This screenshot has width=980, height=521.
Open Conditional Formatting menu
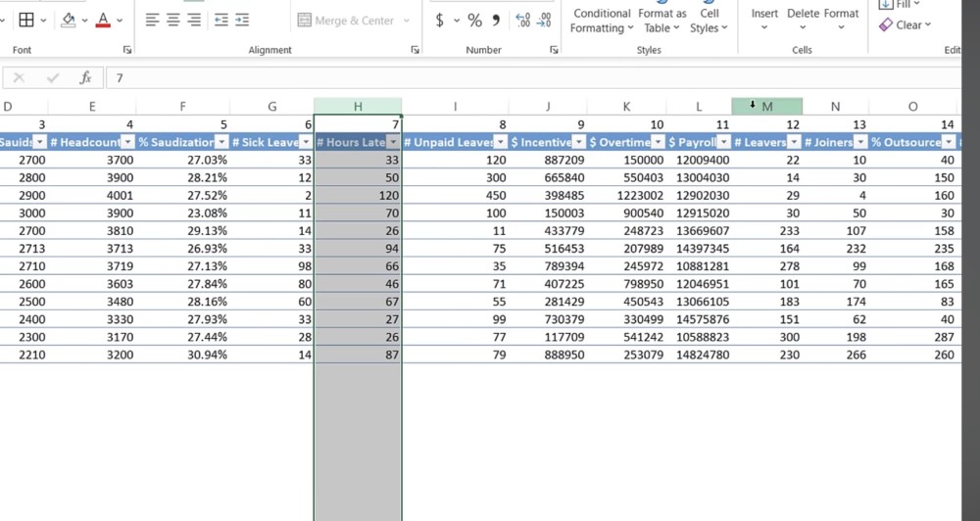pyautogui.click(x=602, y=21)
